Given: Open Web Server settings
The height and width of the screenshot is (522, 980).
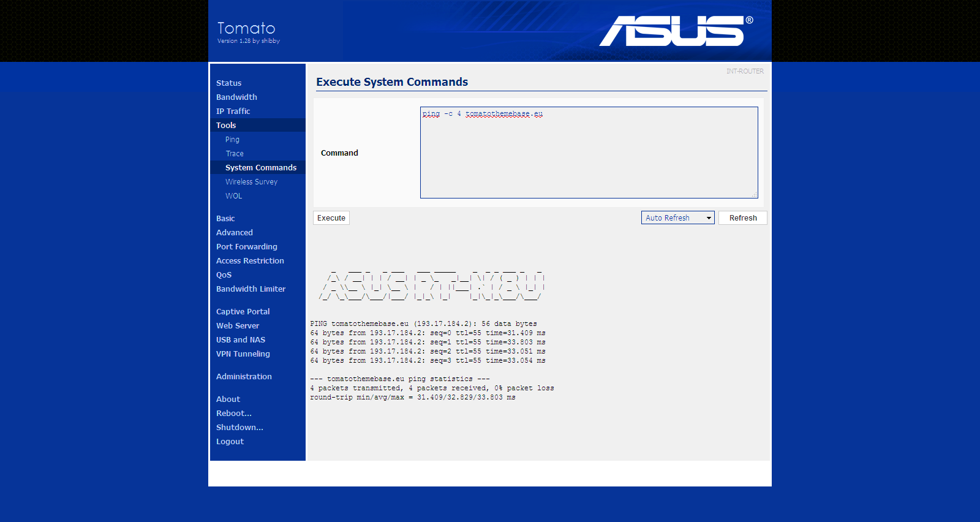Looking at the screenshot, I should click(238, 325).
